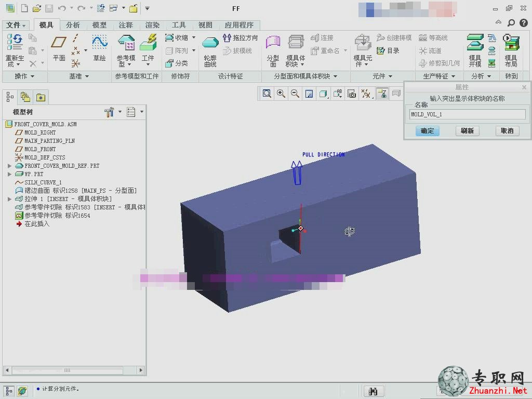Open the 基准 group dropdown
This screenshot has height=399, width=532.
point(79,76)
